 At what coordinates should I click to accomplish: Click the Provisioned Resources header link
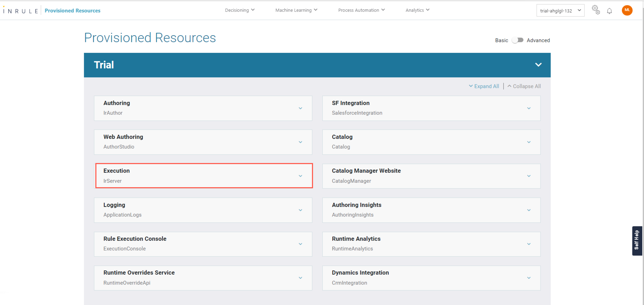pyautogui.click(x=73, y=11)
